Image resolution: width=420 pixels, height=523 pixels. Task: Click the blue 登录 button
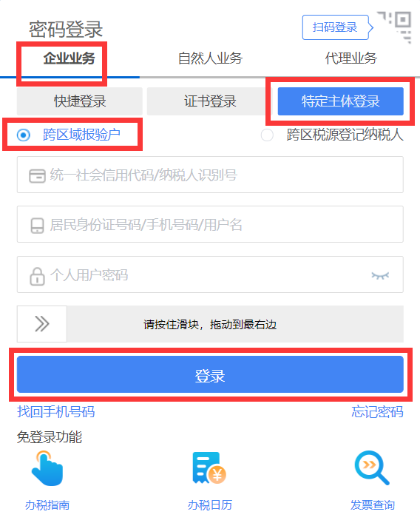[210, 374]
